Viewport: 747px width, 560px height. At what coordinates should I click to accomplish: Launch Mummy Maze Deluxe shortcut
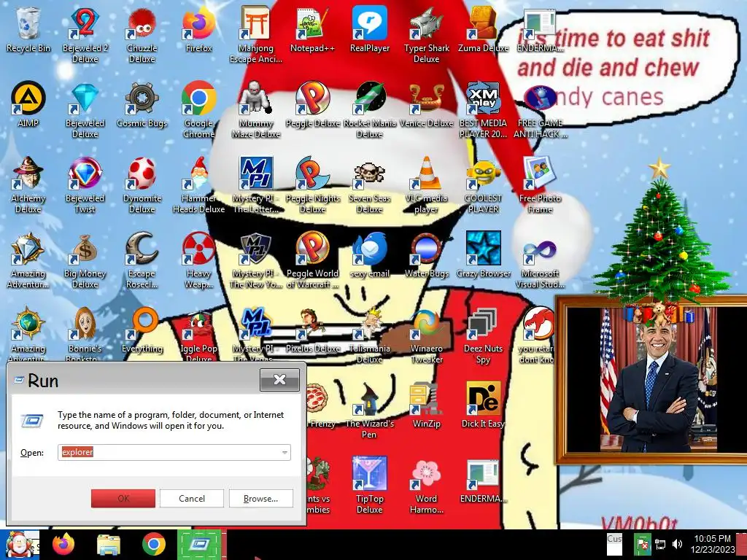tap(256, 110)
